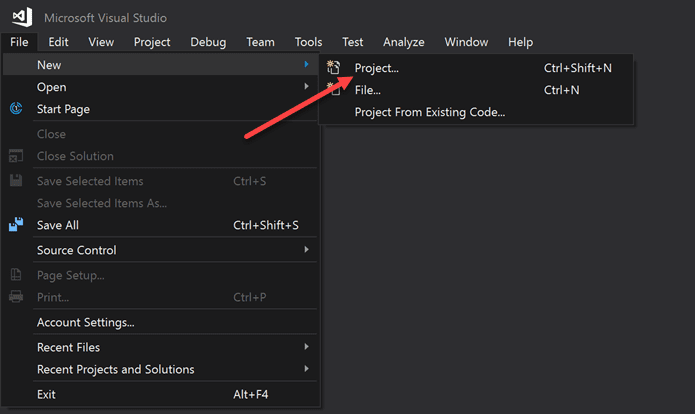696x414 pixels.
Task: Select Project From Existing Code
Action: [x=430, y=112]
